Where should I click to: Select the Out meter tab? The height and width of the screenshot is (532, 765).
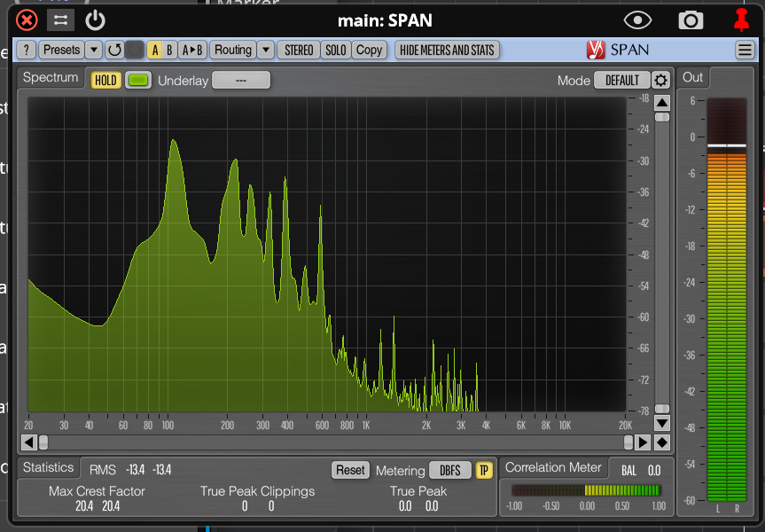[x=693, y=78]
